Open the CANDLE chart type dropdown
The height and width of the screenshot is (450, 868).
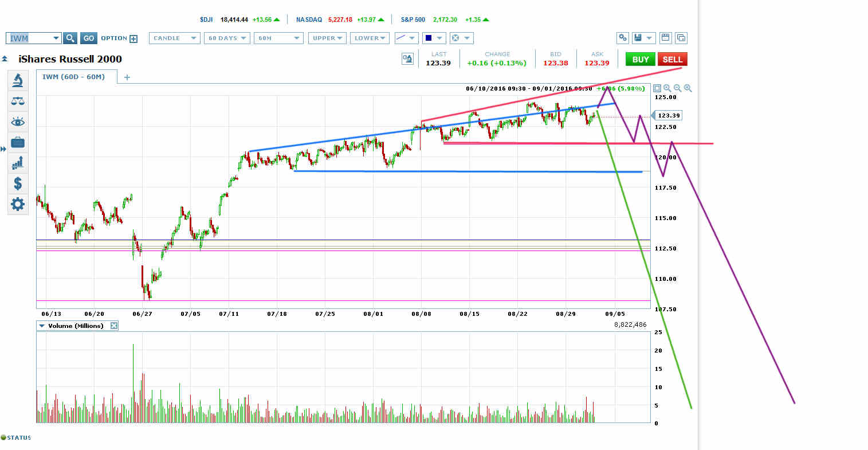tap(174, 38)
